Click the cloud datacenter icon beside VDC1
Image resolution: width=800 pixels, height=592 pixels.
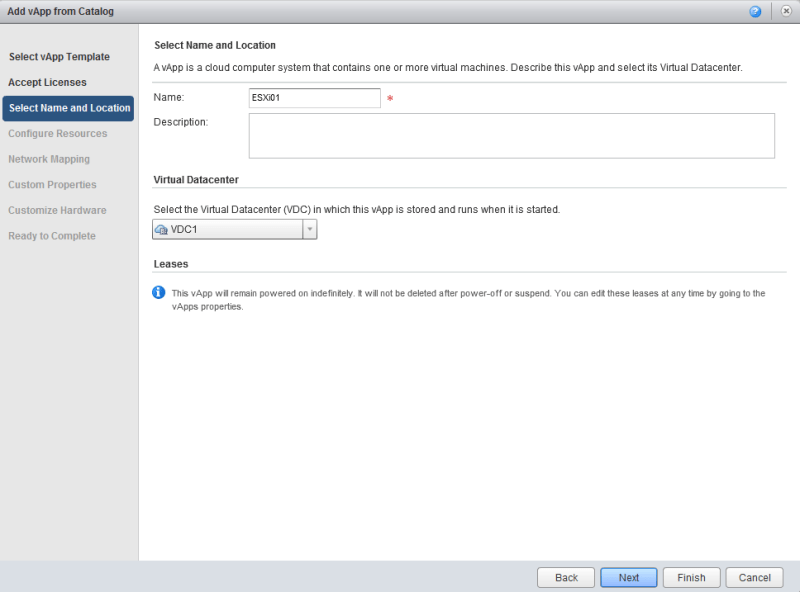click(161, 229)
